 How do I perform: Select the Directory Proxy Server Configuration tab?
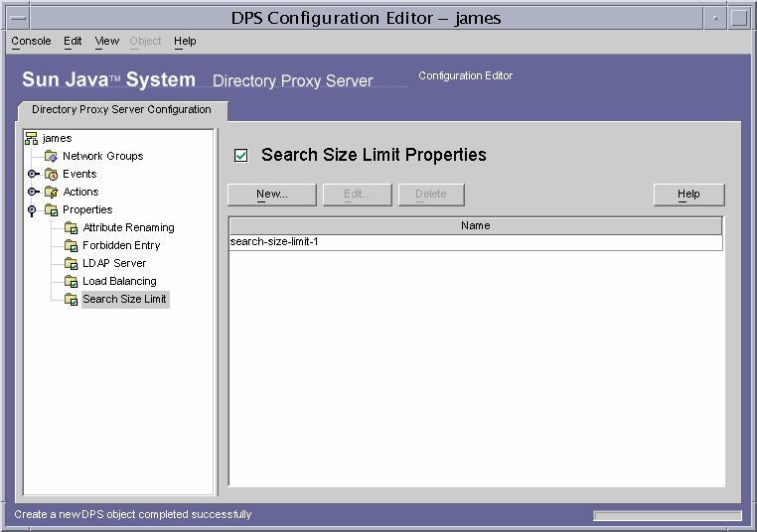(x=121, y=110)
